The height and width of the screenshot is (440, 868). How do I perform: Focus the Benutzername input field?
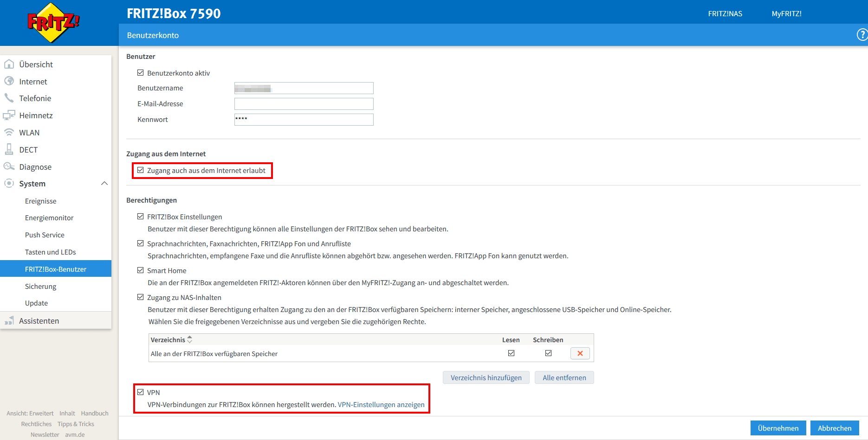tap(304, 88)
